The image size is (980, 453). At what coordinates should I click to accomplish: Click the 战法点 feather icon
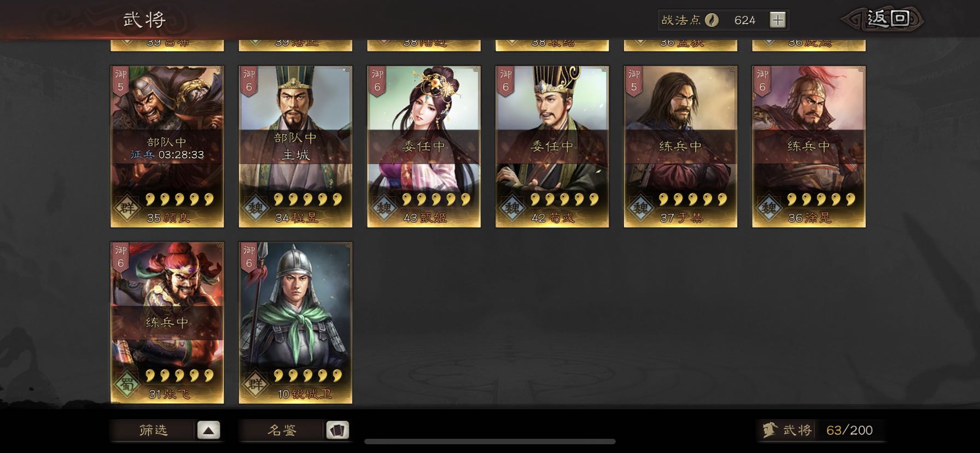coord(711,20)
